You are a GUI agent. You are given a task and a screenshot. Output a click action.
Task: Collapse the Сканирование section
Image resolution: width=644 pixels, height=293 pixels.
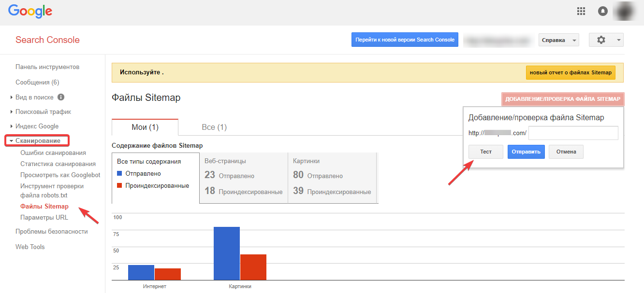37,140
